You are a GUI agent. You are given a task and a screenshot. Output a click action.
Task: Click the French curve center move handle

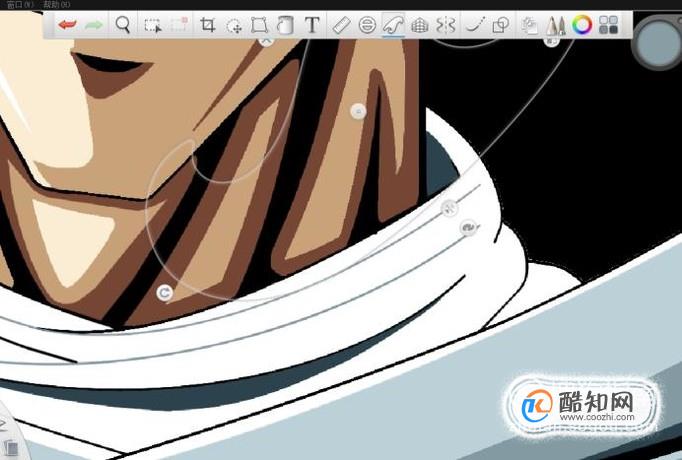(358, 111)
